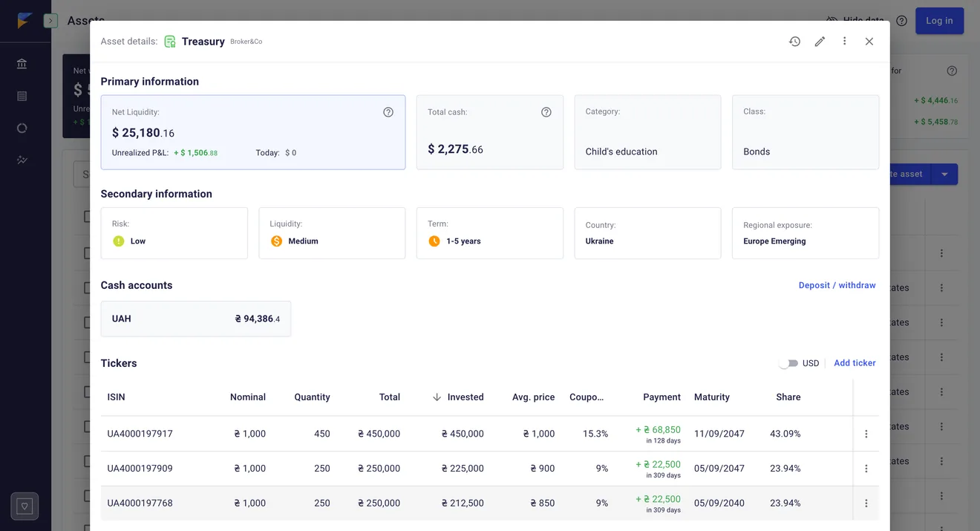Open row menu for UA4000197909
This screenshot has height=531, width=980.
pyautogui.click(x=866, y=469)
